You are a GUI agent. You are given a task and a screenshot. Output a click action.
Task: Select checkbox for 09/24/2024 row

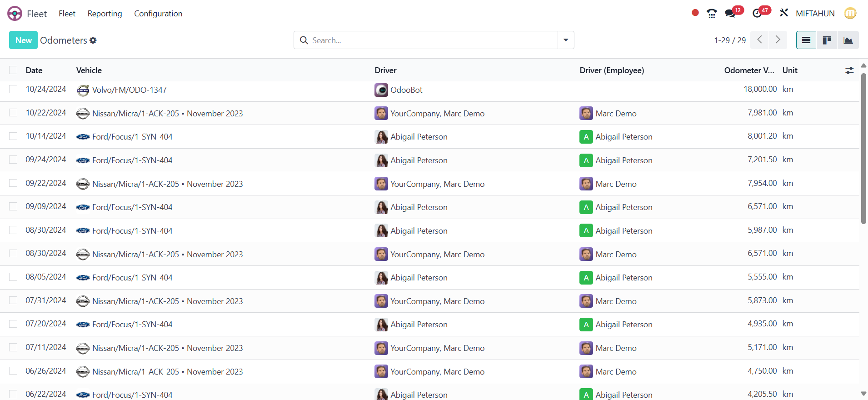coord(13,160)
